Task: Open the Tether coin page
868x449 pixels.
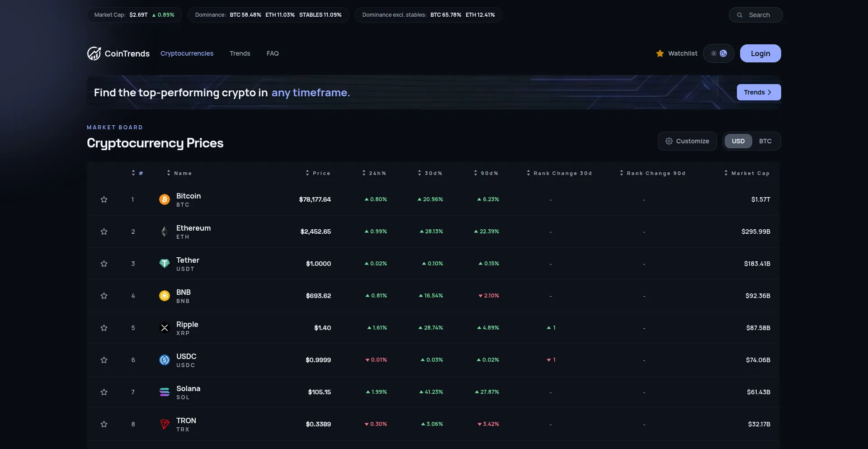Action: point(188,260)
